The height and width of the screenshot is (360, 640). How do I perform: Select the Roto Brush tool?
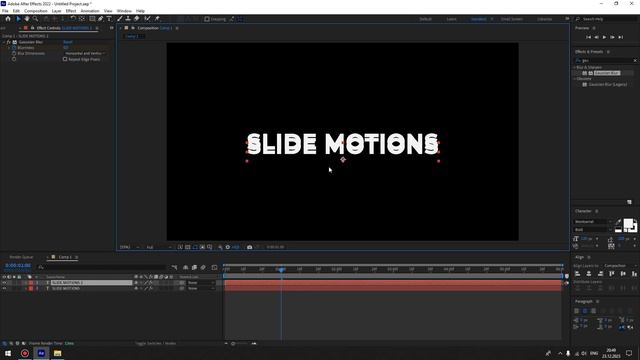(147, 19)
